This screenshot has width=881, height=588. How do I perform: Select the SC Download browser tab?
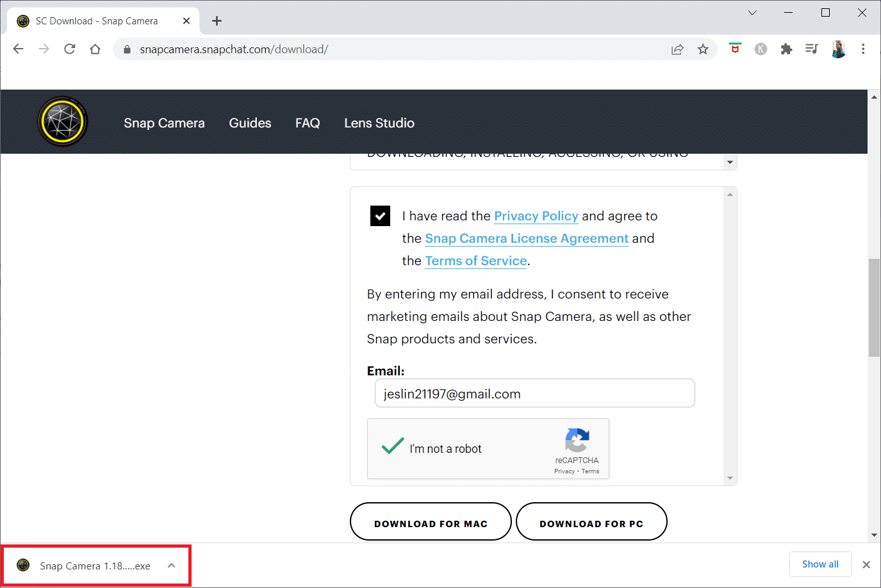pyautogui.click(x=96, y=20)
